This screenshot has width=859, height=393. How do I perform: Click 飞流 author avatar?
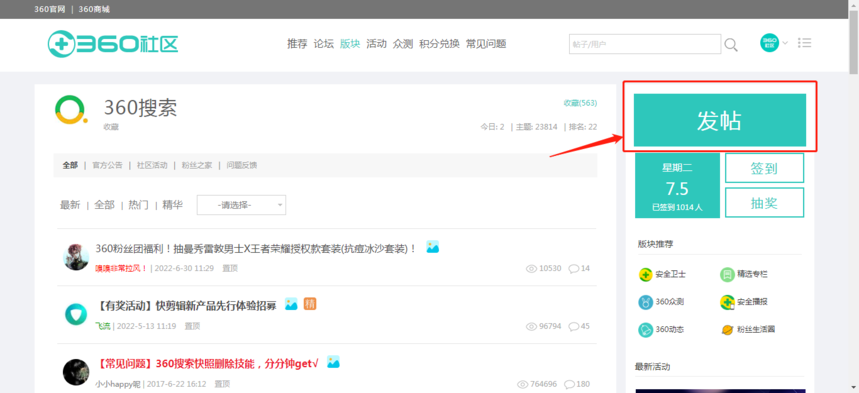click(x=76, y=315)
